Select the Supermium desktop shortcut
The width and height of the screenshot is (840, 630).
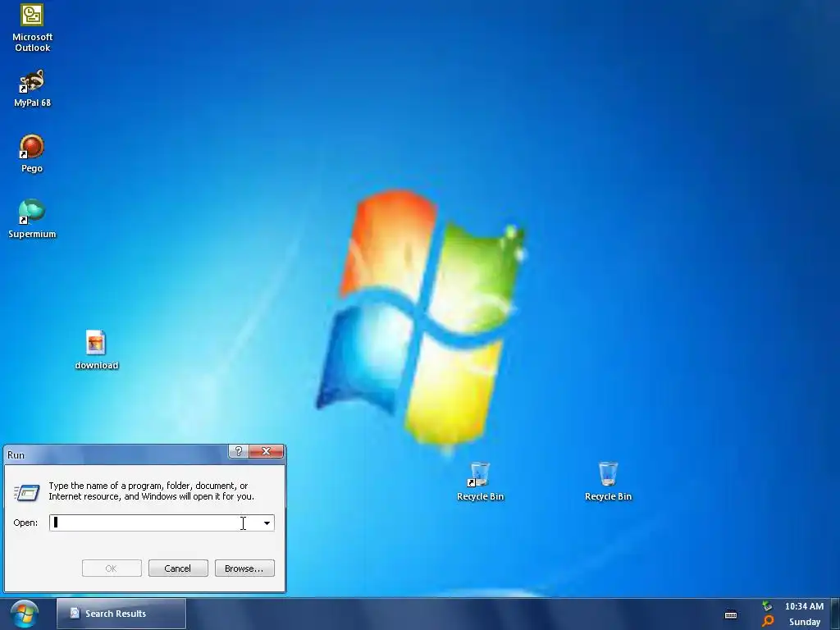pyautogui.click(x=32, y=220)
